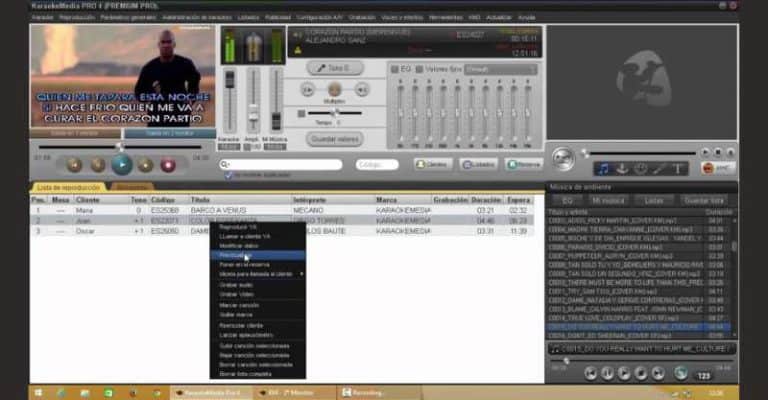This screenshot has height=400, width=768.
Task: Pause ambient music in bottom player
Action: pos(607,374)
